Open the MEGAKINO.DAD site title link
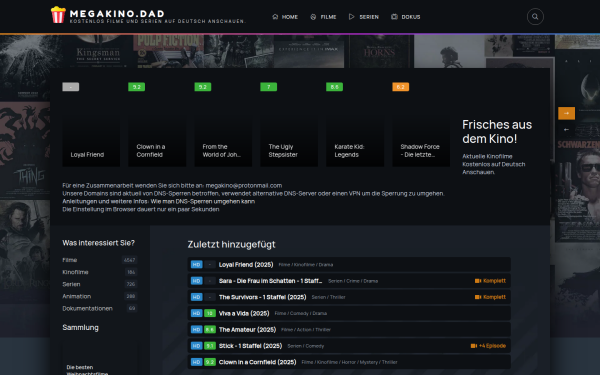Screen dimensions: 600x375 (x=117, y=13)
